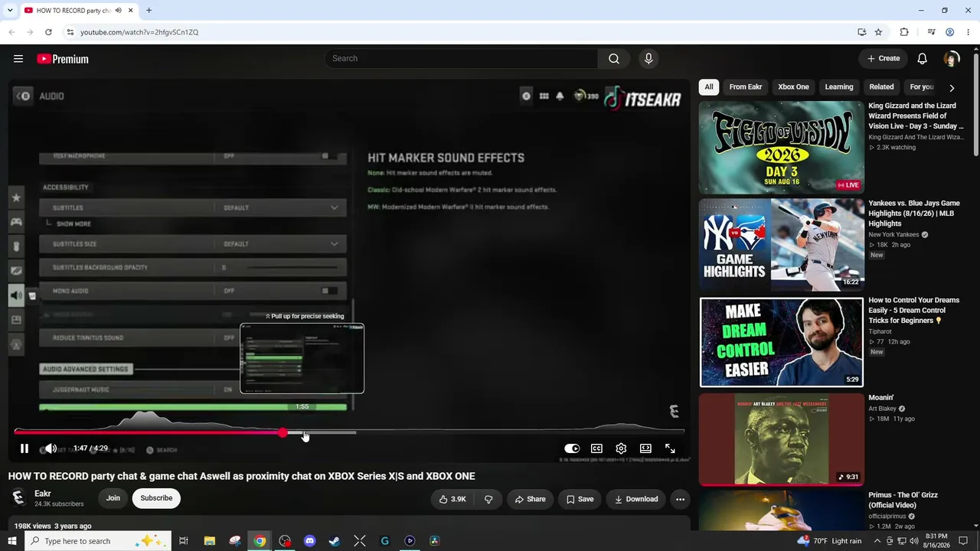This screenshot has width=980, height=551.
Task: Select the Xbox One filter chip
Action: tap(793, 87)
